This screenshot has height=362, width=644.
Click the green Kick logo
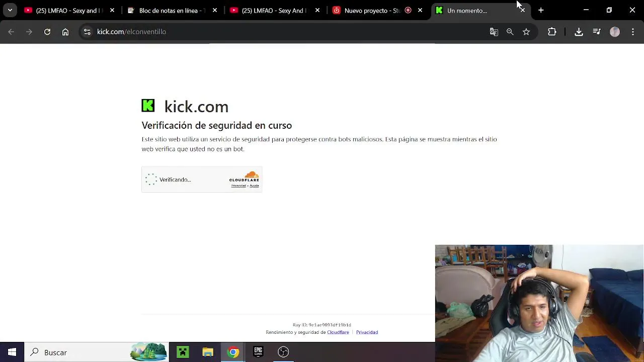148,106
